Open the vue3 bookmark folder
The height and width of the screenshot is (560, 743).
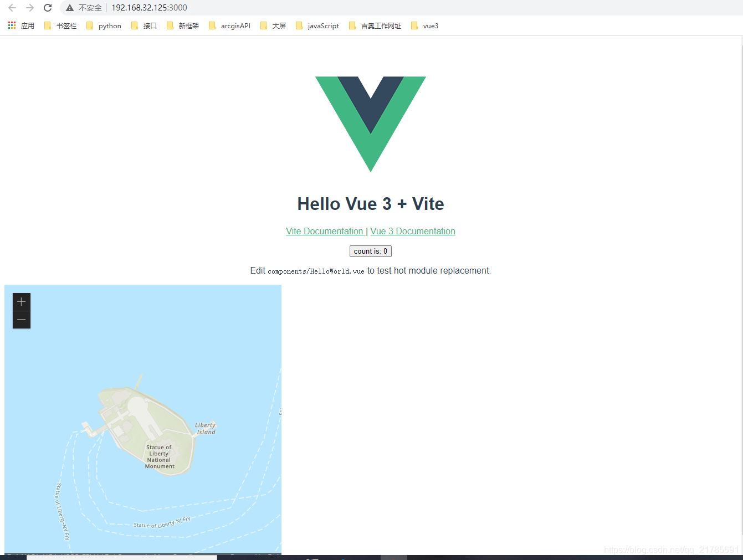point(424,25)
